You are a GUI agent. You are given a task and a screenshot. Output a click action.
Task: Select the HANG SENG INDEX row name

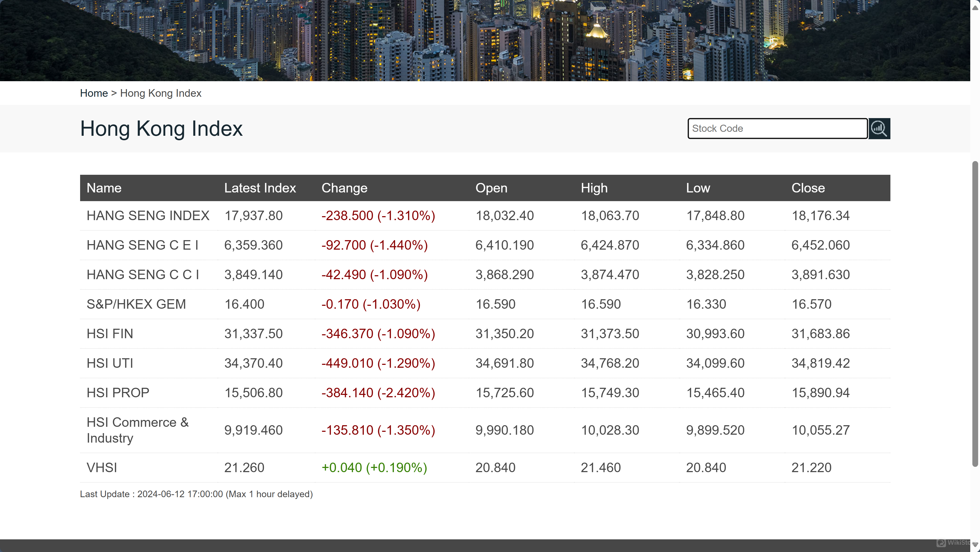[148, 216]
